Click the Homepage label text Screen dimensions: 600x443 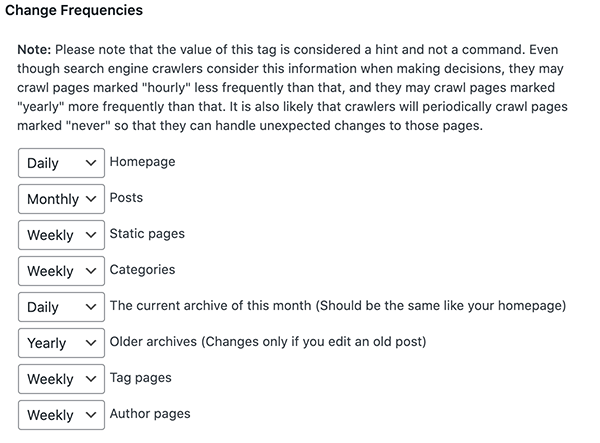(142, 162)
